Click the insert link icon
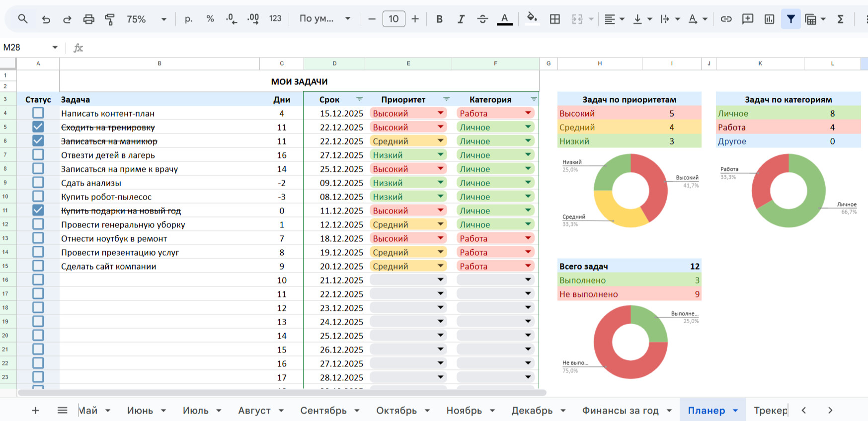868x421 pixels. tap(726, 19)
